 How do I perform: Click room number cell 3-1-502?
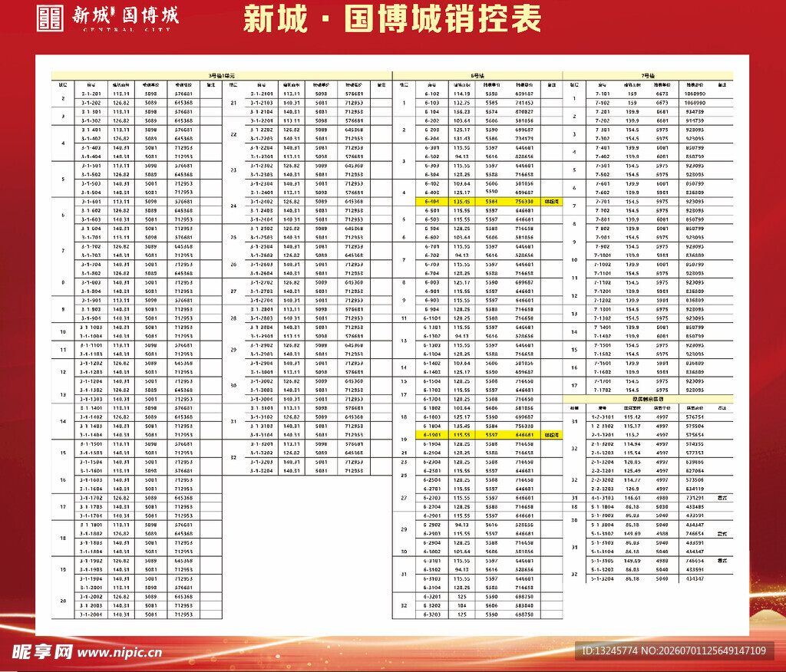[91, 174]
